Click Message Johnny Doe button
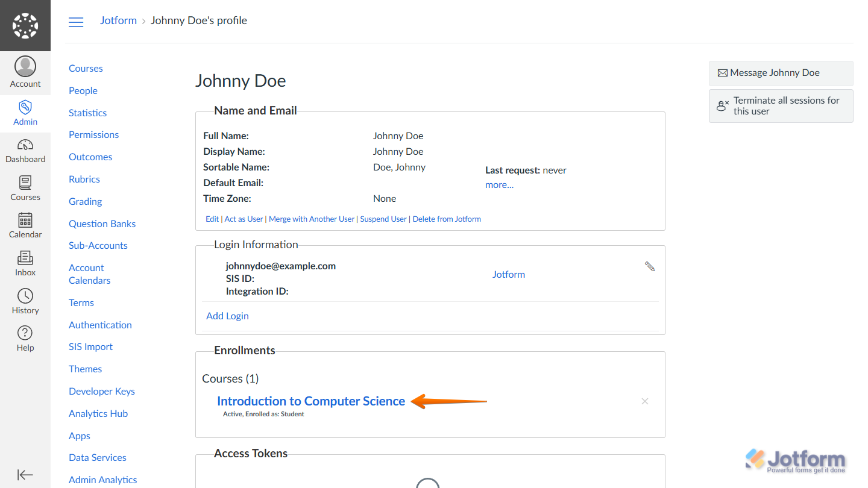The height and width of the screenshot is (488, 868). [x=781, y=73]
